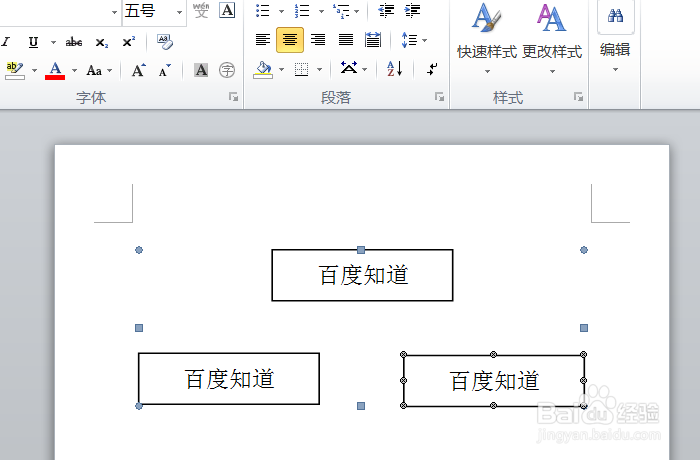
Task: Click the Clear Formatting eraser icon
Action: (x=165, y=42)
